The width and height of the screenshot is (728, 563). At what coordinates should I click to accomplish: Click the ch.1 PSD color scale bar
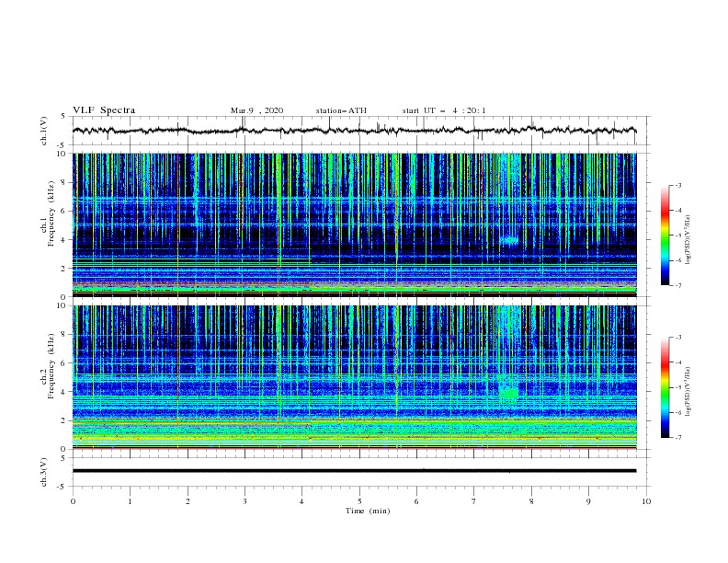click(x=665, y=236)
